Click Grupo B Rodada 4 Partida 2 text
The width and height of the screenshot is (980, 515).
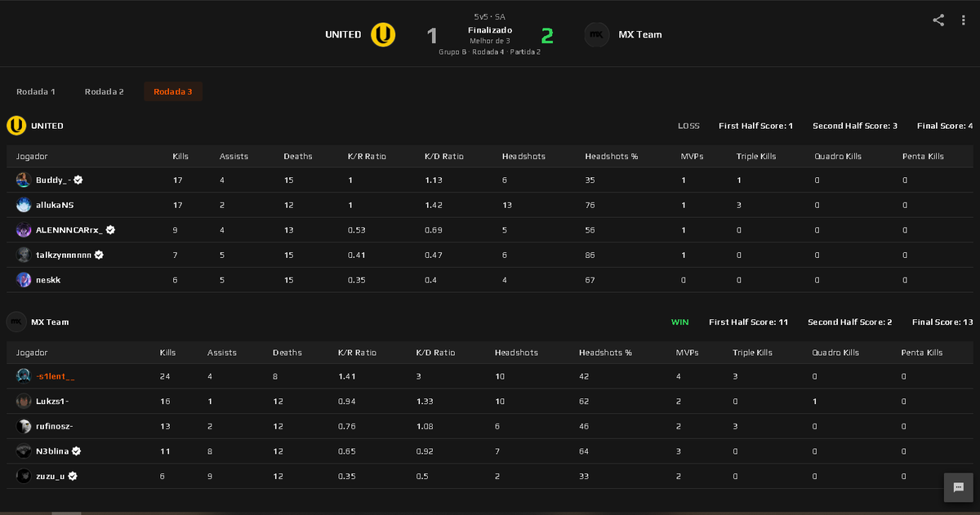tap(490, 51)
